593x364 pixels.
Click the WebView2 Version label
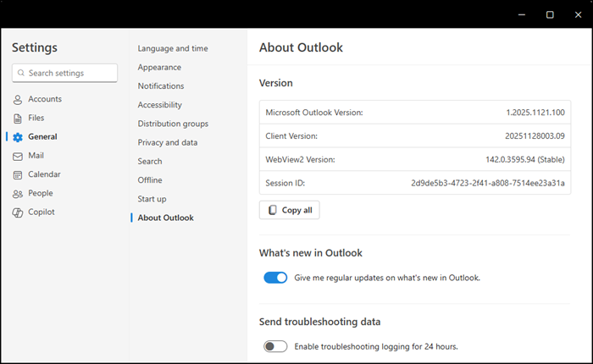[x=300, y=159]
